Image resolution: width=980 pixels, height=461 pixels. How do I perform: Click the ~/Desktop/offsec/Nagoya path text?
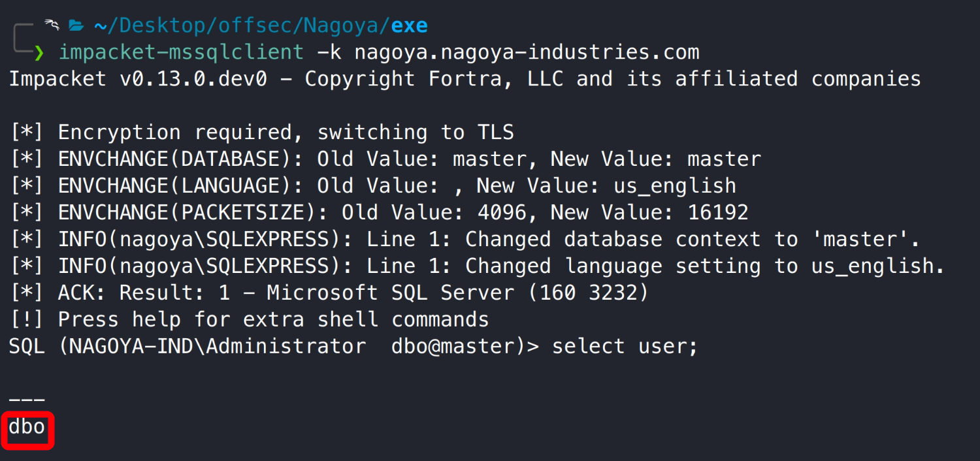click(x=242, y=26)
